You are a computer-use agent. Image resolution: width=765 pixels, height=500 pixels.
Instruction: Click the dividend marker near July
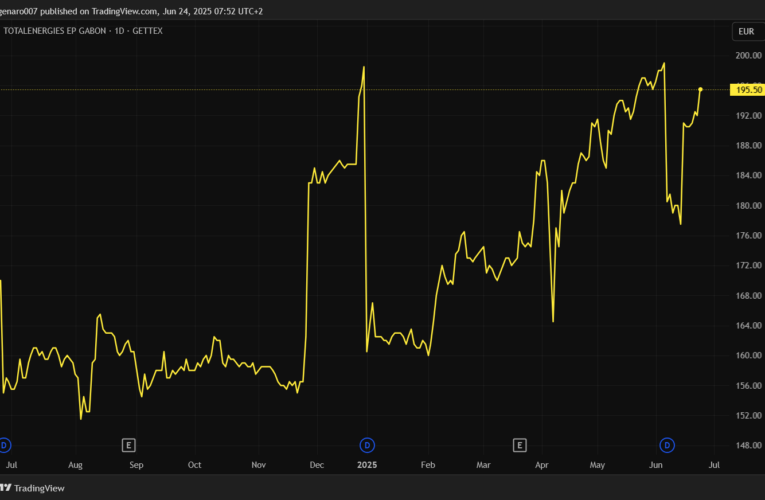[4, 445]
